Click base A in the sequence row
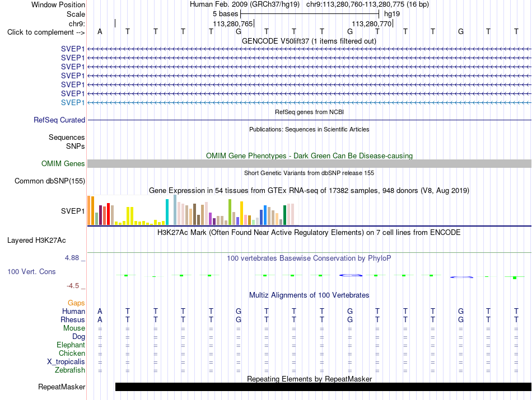The height and width of the screenshot is (400, 532). [100, 31]
